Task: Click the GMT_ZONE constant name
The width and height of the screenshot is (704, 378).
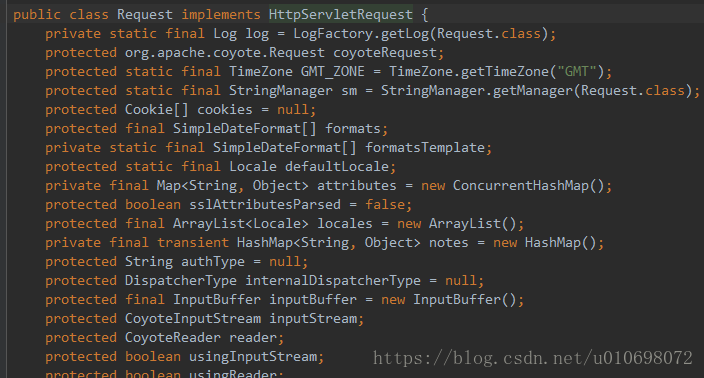Action: 332,71
